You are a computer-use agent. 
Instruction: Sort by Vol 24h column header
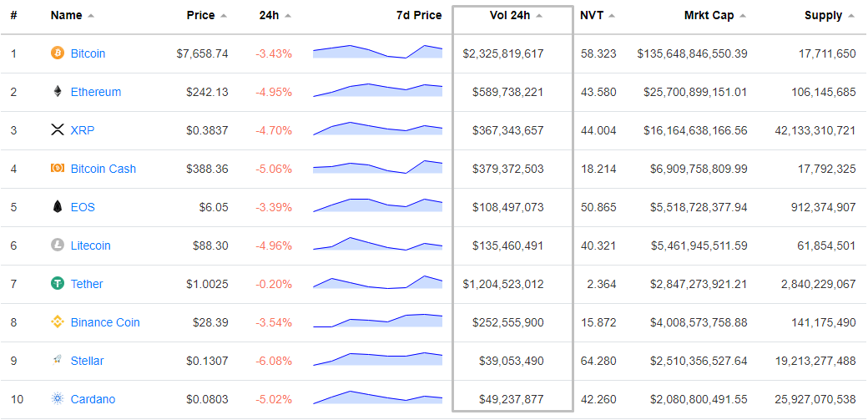(509, 16)
